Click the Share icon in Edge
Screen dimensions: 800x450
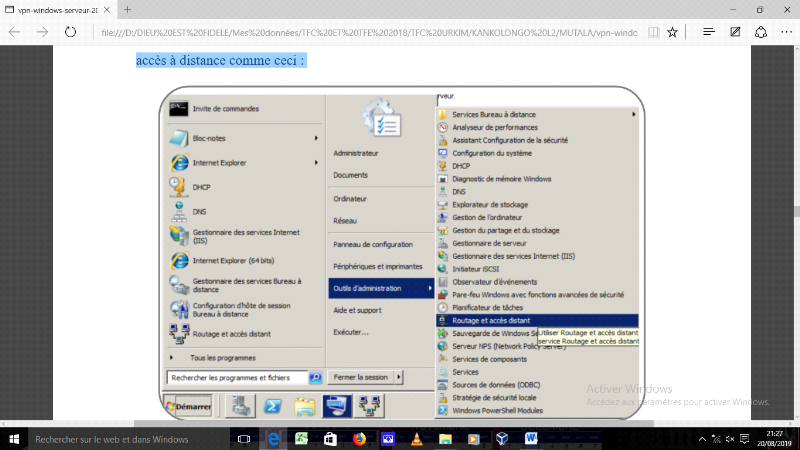point(761,32)
